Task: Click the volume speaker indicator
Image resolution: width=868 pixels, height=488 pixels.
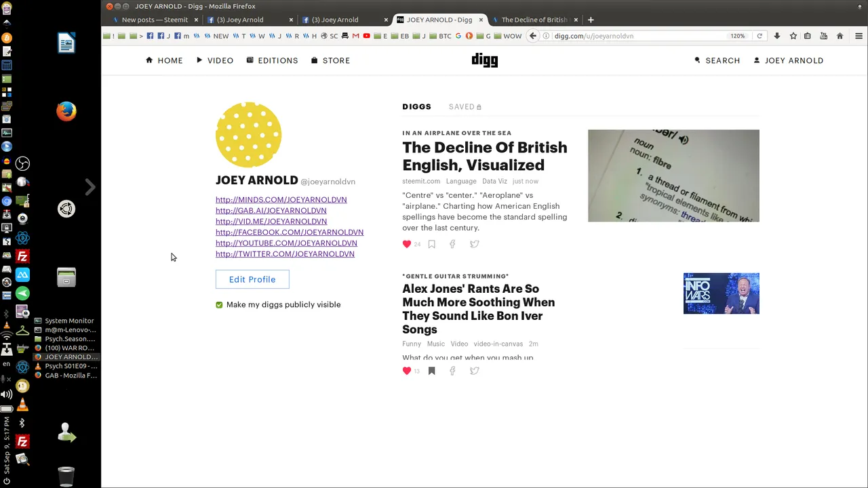Action: pyautogui.click(x=7, y=394)
